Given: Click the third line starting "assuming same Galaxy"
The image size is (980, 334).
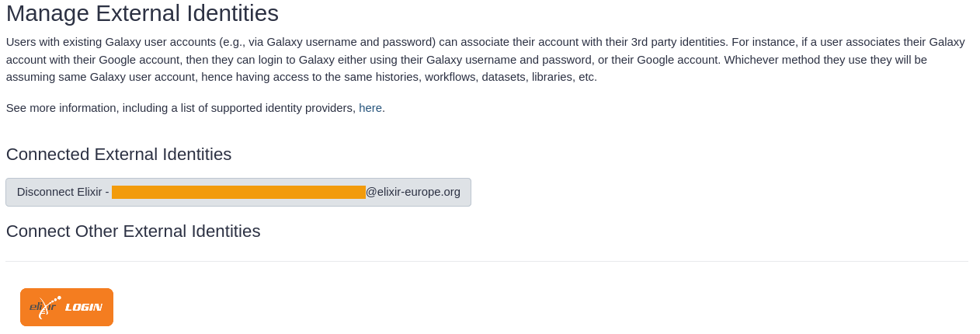Looking at the screenshot, I should [x=301, y=77].
